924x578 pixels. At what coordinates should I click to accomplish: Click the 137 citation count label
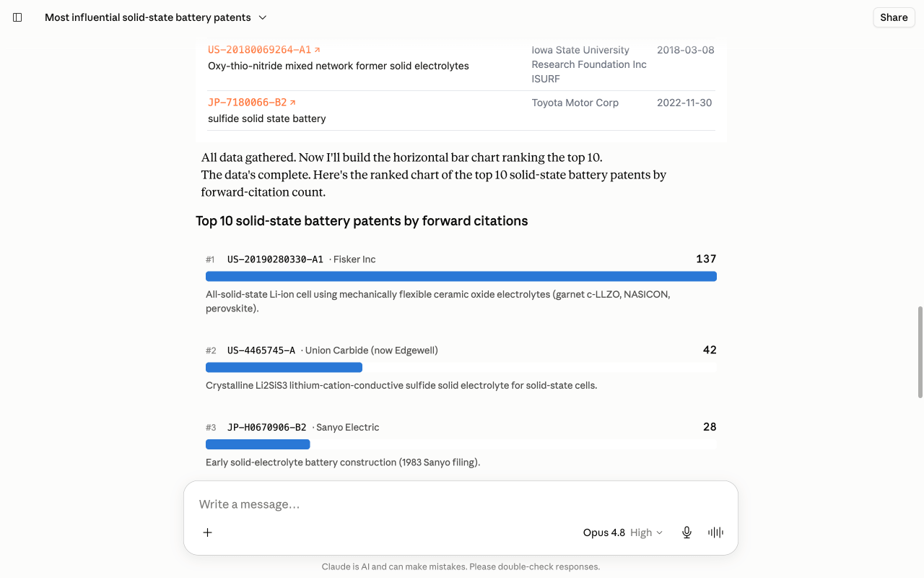(x=706, y=259)
